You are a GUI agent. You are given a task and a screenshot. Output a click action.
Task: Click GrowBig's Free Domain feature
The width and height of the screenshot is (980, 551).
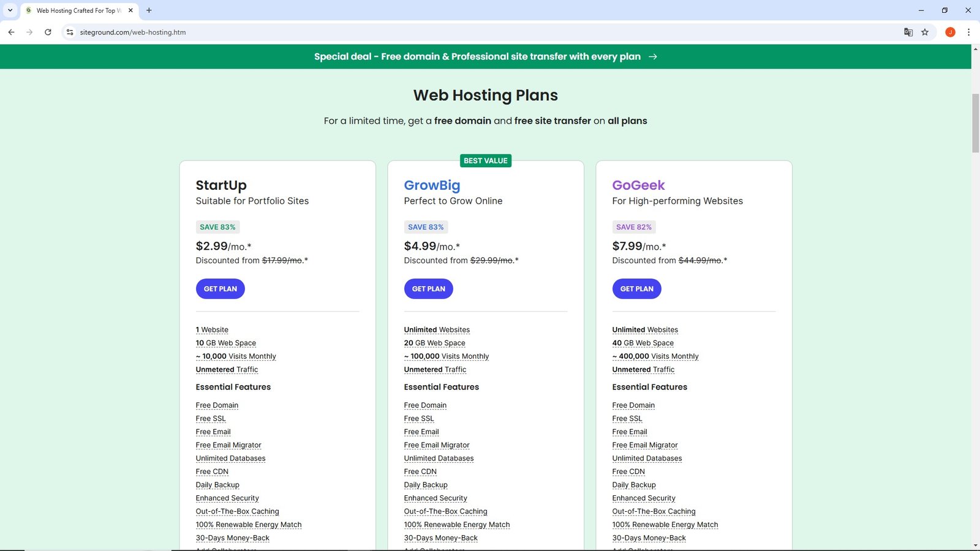click(x=425, y=405)
